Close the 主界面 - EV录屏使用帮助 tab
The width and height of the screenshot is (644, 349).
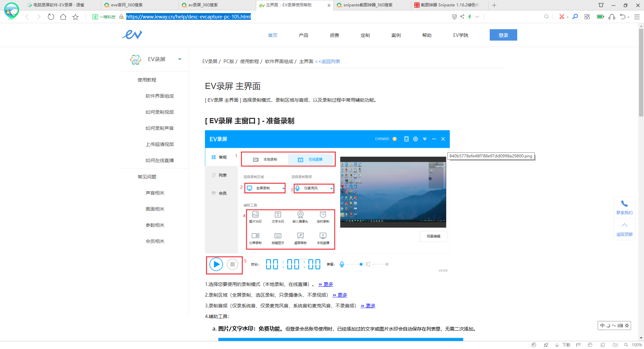[329, 5]
